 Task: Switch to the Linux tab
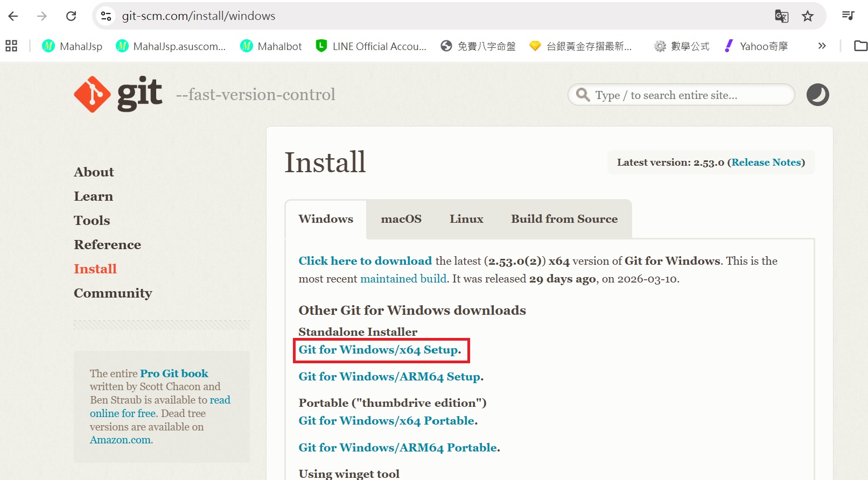coord(466,219)
